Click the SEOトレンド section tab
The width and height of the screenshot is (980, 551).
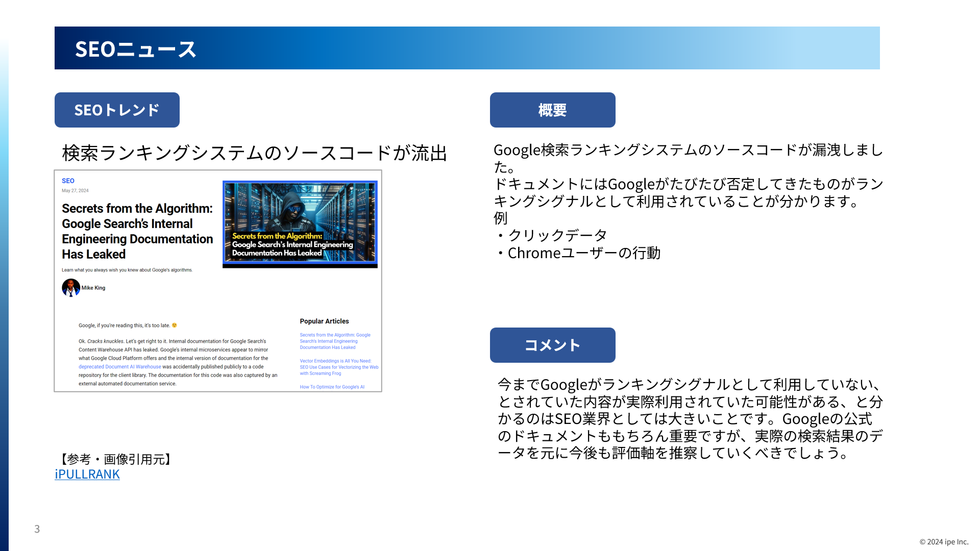tap(117, 110)
